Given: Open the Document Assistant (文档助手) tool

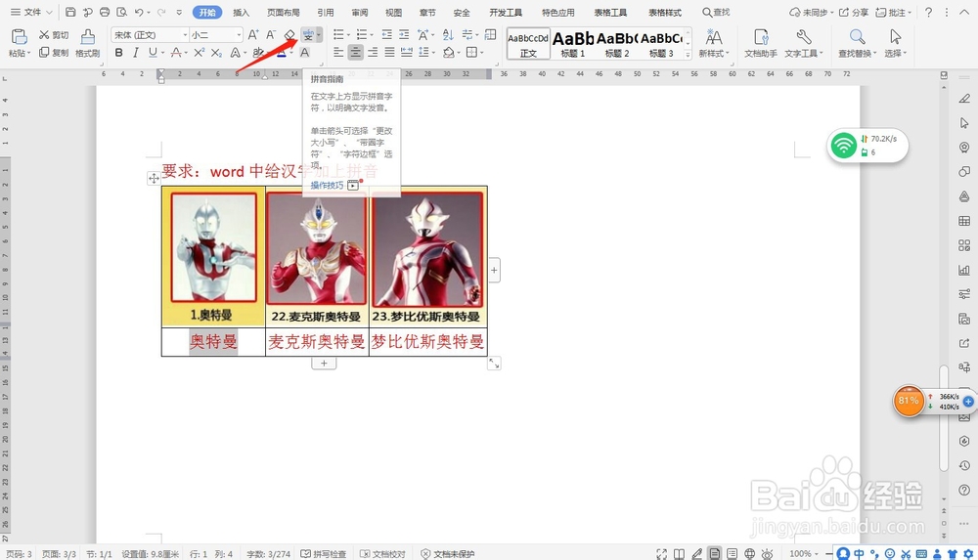Looking at the screenshot, I should click(x=760, y=43).
